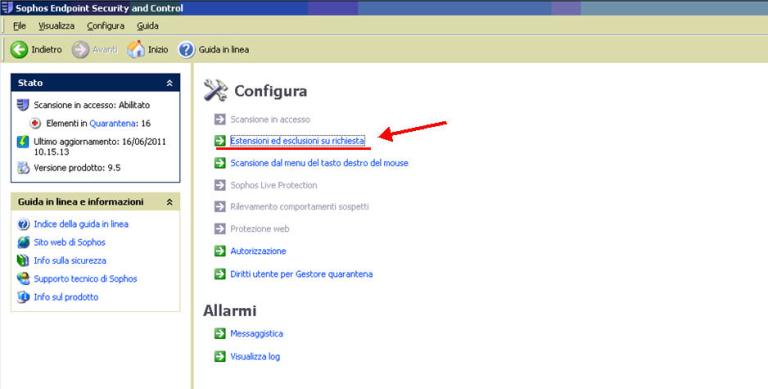Image resolution: width=768 pixels, height=389 pixels.
Task: Click the disabled Protezione web text
Action: click(260, 229)
